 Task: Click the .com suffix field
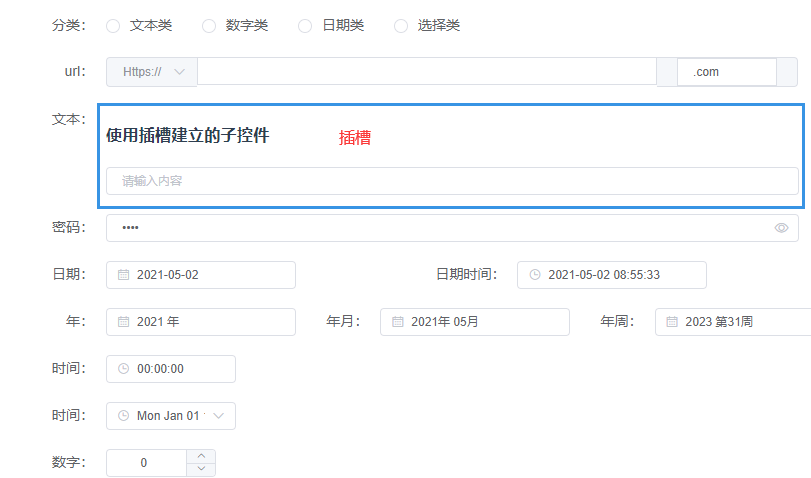point(727,72)
